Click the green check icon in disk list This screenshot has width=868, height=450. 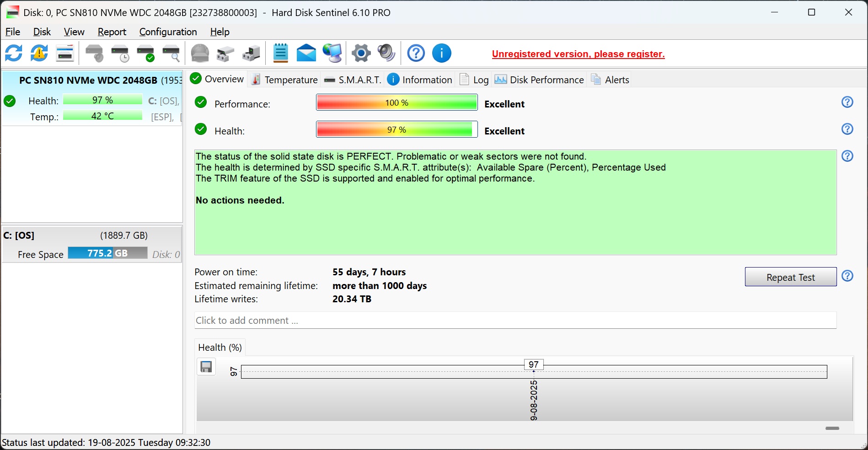pos(10,101)
